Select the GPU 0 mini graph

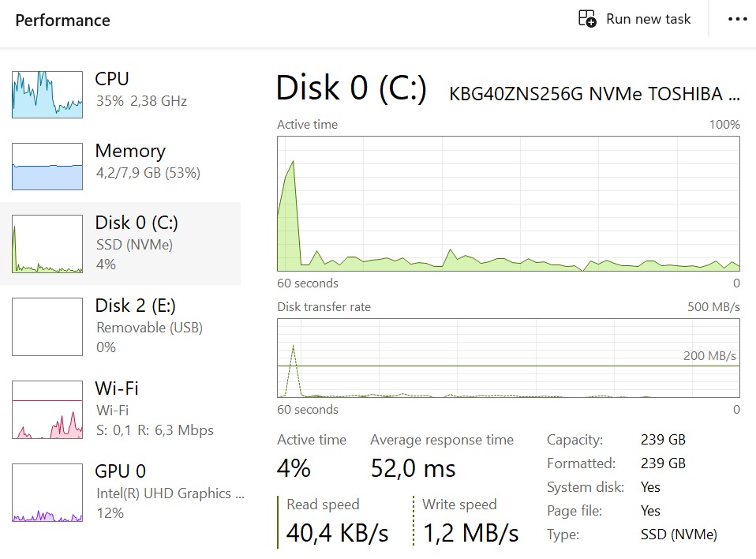pos(47,493)
